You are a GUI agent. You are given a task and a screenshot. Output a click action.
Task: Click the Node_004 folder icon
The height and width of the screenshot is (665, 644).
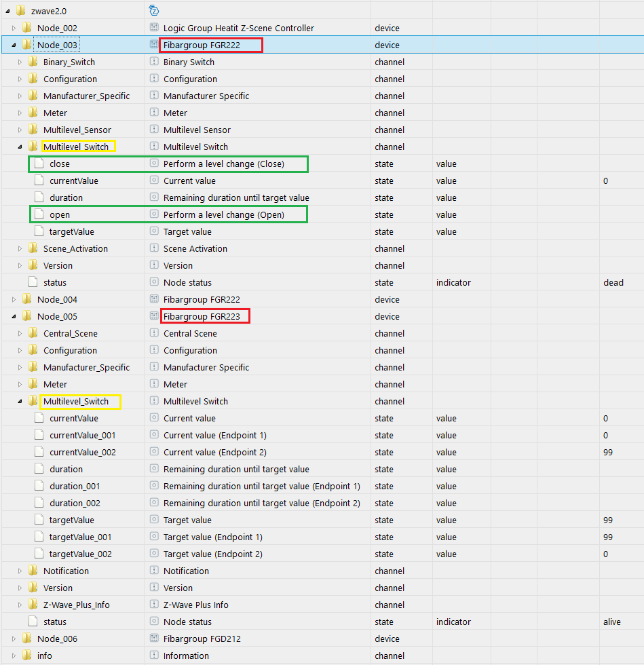coord(26,299)
